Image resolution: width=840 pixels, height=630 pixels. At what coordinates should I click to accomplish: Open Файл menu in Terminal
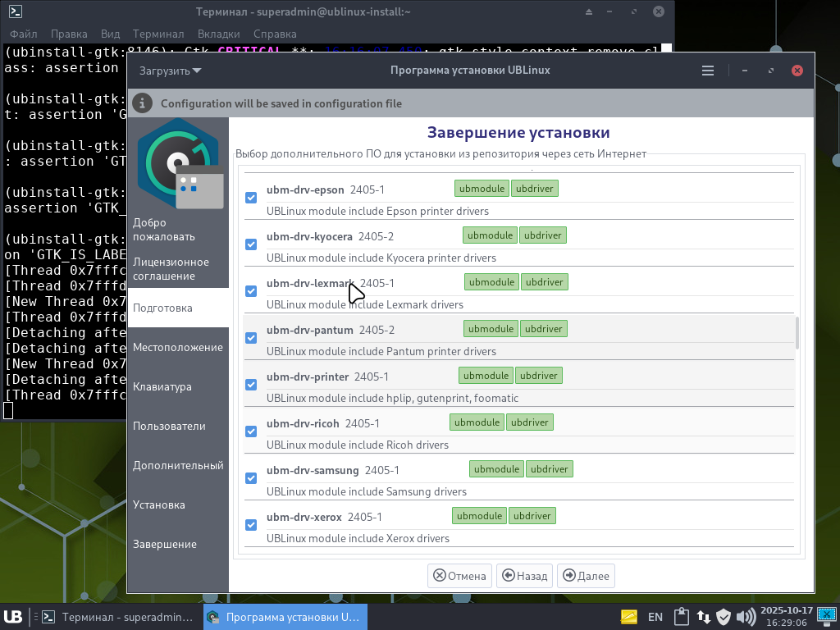[24, 34]
